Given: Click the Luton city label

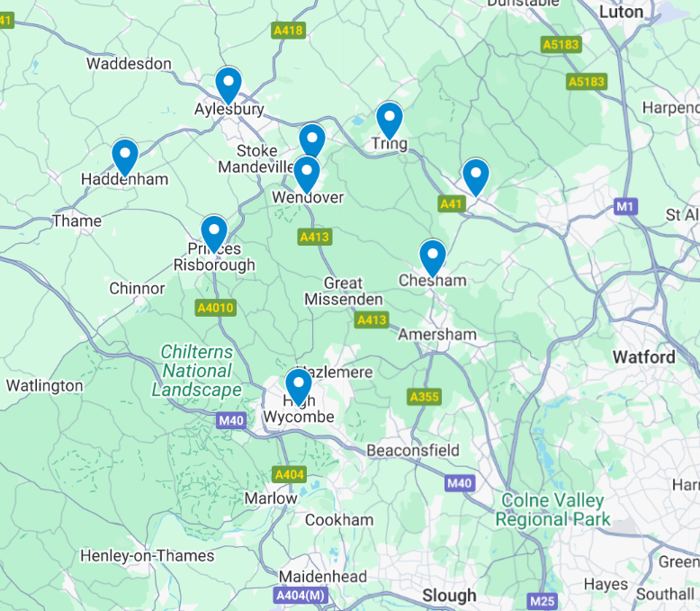Looking at the screenshot, I should pyautogui.click(x=621, y=12).
